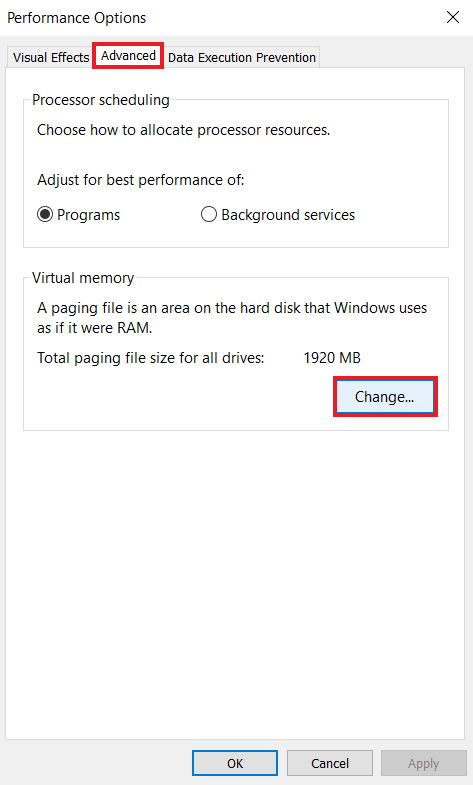The width and height of the screenshot is (473, 785).
Task: Dismiss the dialog with Cancel
Action: pyautogui.click(x=330, y=763)
